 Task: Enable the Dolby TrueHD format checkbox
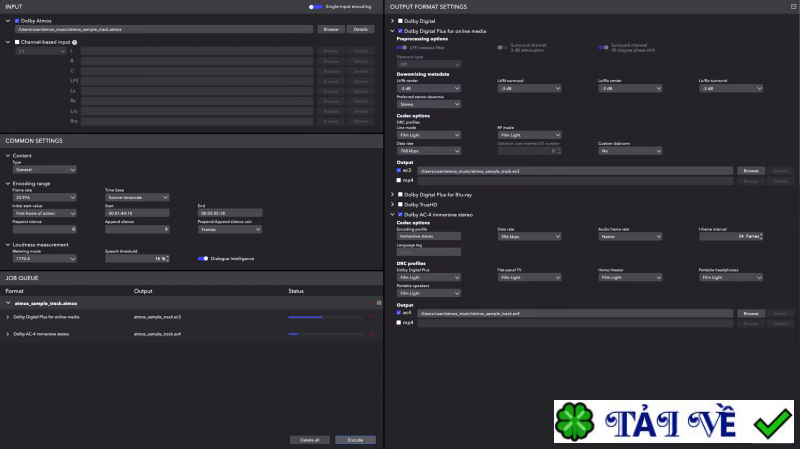[400, 205]
